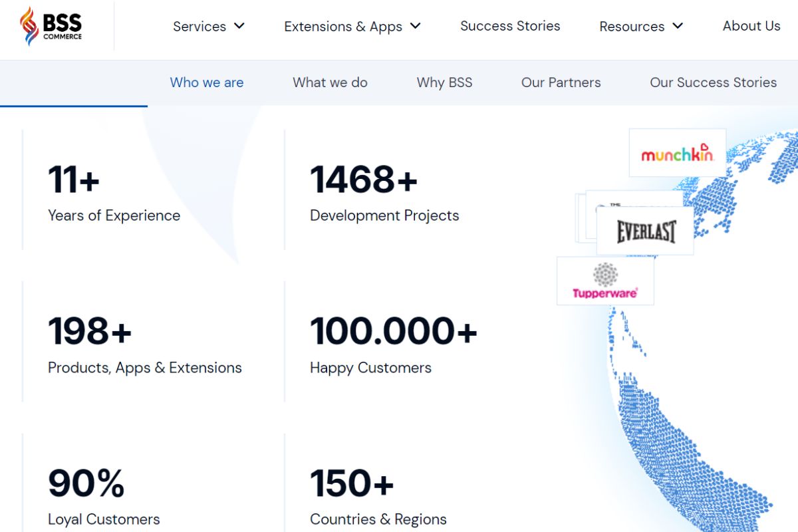Open the Our Partners tab
Viewport: 798px width, 532px height.
pyautogui.click(x=561, y=82)
